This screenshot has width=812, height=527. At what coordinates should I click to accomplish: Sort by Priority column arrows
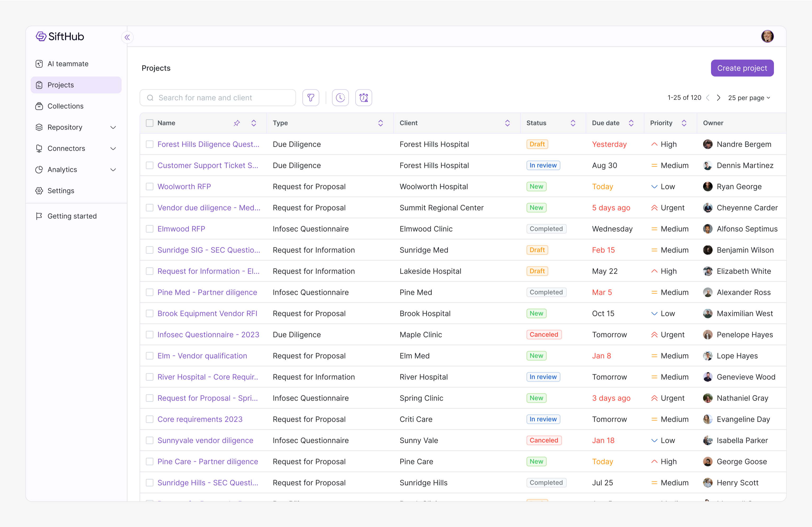pyautogui.click(x=684, y=123)
